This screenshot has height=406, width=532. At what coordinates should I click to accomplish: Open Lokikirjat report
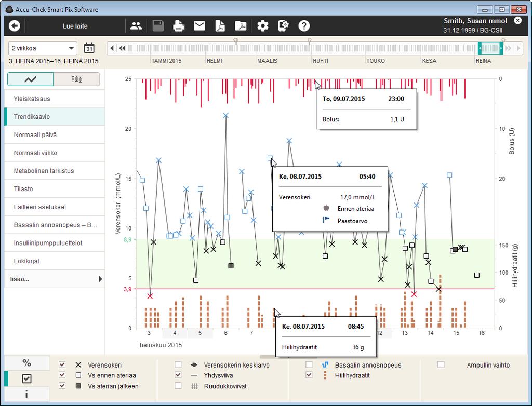(54, 261)
